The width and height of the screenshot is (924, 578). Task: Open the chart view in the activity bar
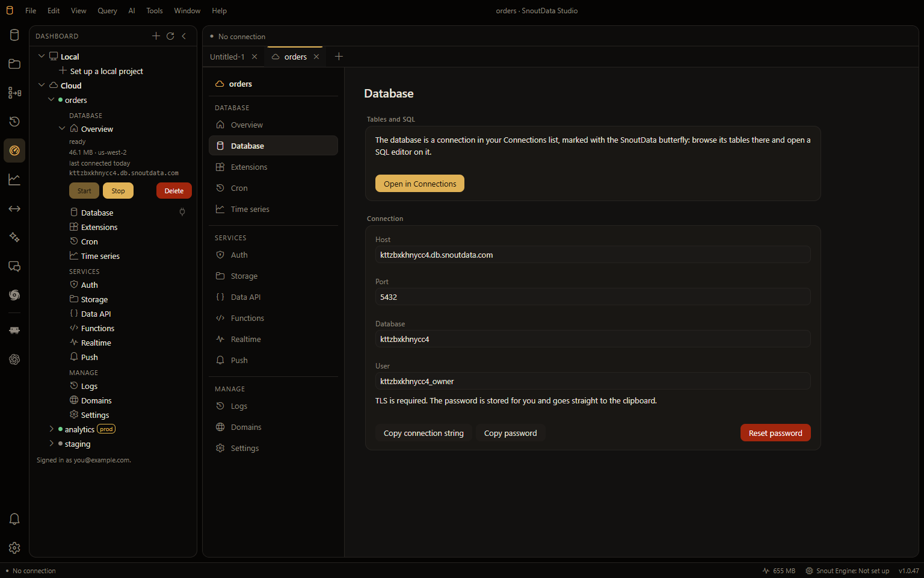point(14,179)
